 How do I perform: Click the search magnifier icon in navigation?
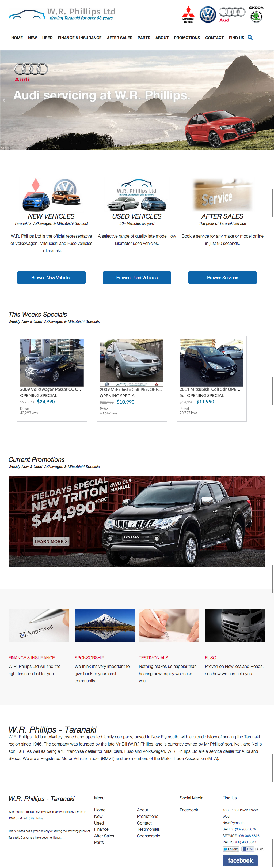250,38
